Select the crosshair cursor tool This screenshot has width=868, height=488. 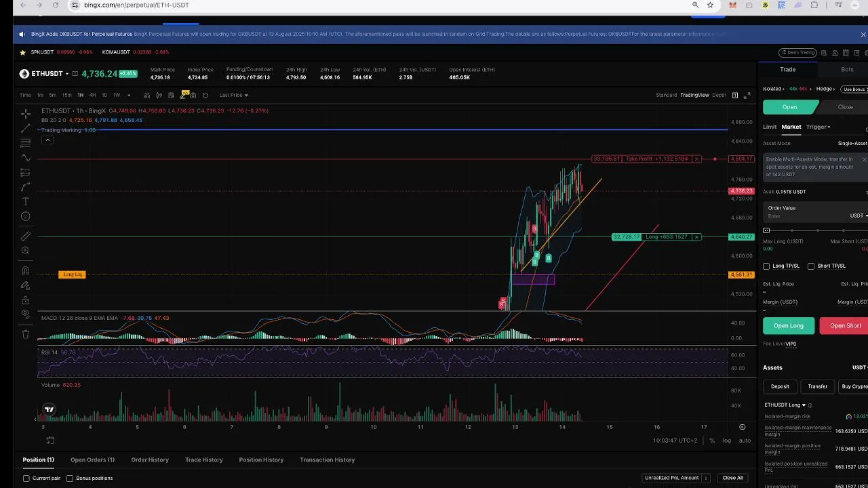(25, 114)
